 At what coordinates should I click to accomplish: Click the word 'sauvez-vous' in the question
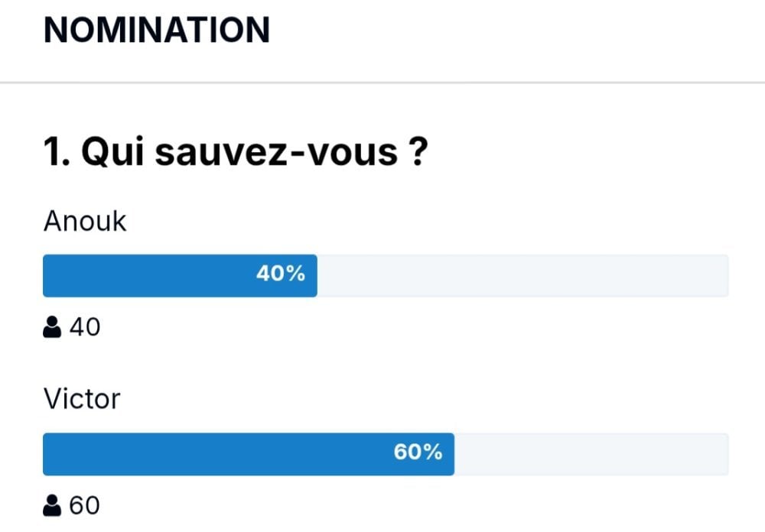[276, 151]
